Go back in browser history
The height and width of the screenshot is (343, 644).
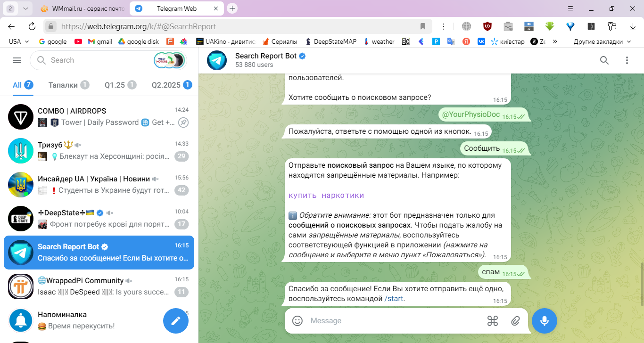[x=11, y=26]
